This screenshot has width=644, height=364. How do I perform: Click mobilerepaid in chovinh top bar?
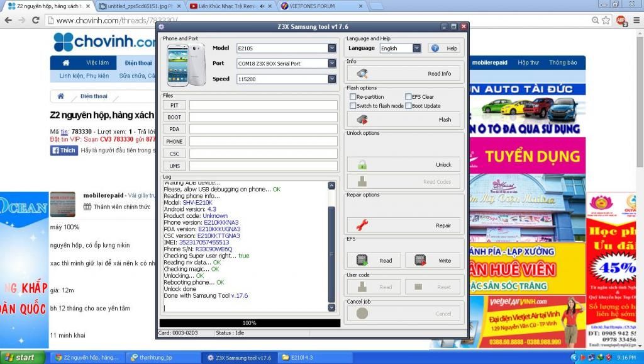489,62
